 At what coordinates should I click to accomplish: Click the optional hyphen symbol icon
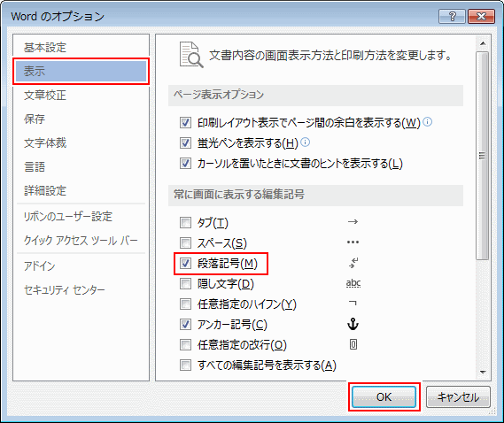[x=353, y=303]
